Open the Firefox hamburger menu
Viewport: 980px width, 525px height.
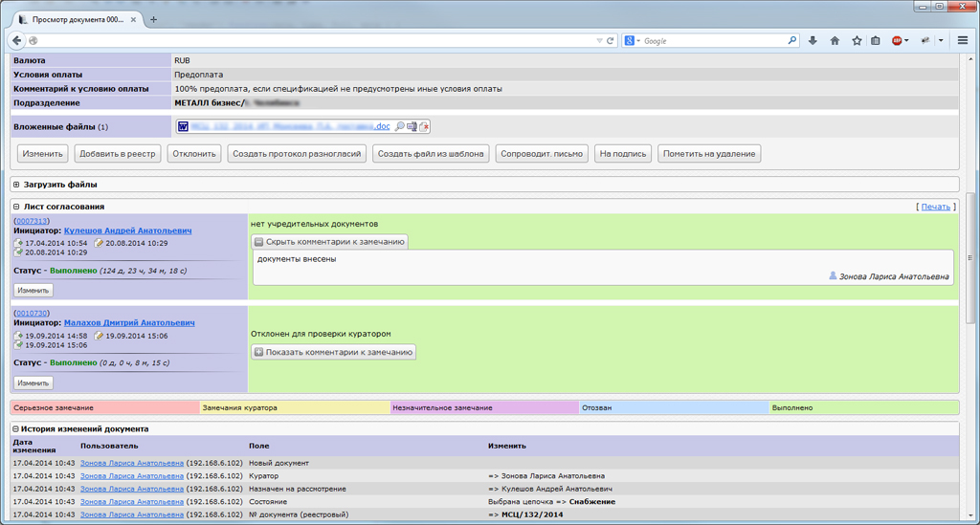click(x=963, y=40)
